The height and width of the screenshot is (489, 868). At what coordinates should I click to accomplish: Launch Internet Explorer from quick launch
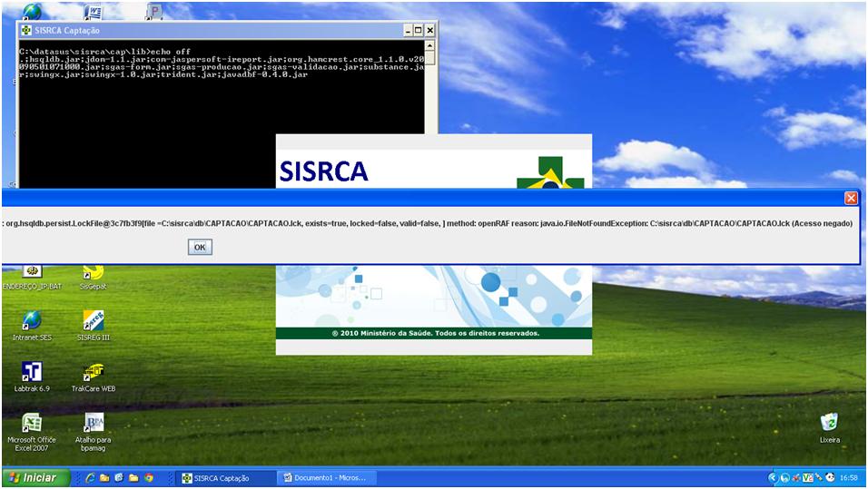90,478
